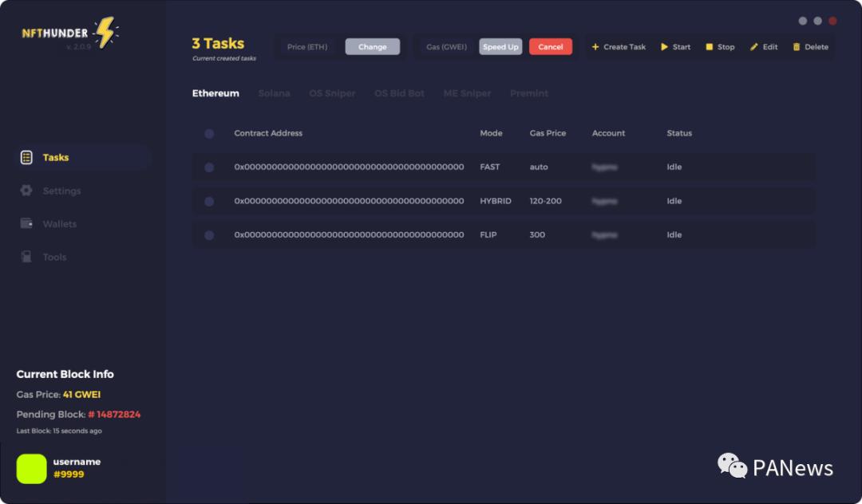Click the Change price button
862x504 pixels.
point(373,47)
